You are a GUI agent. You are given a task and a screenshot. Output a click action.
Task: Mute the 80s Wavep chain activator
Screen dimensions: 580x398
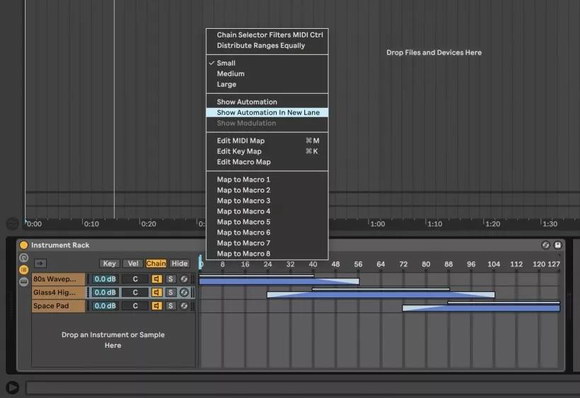[x=157, y=279]
